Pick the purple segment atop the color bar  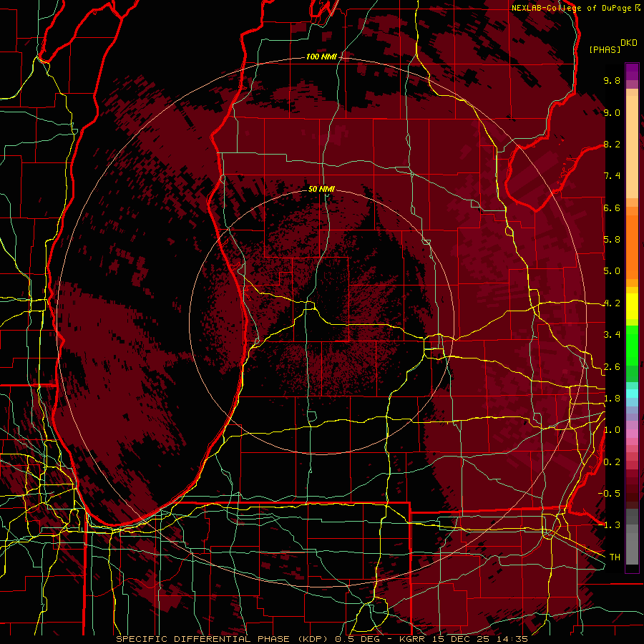click(x=632, y=72)
